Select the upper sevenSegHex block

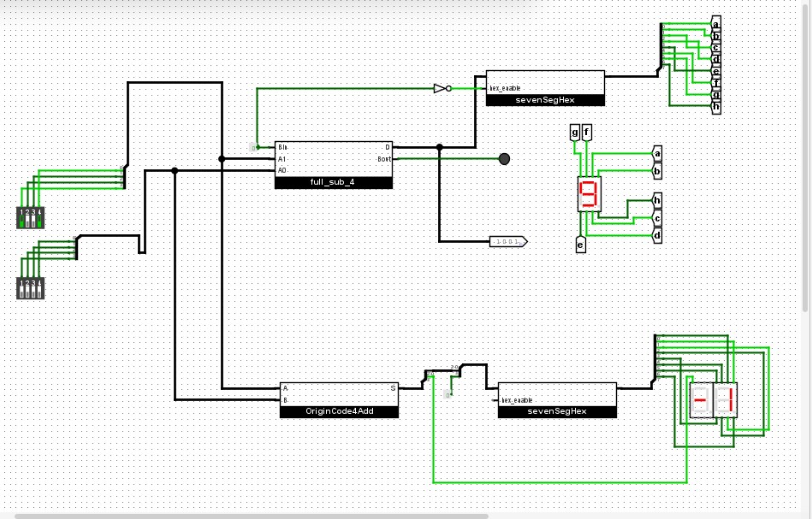(x=544, y=87)
